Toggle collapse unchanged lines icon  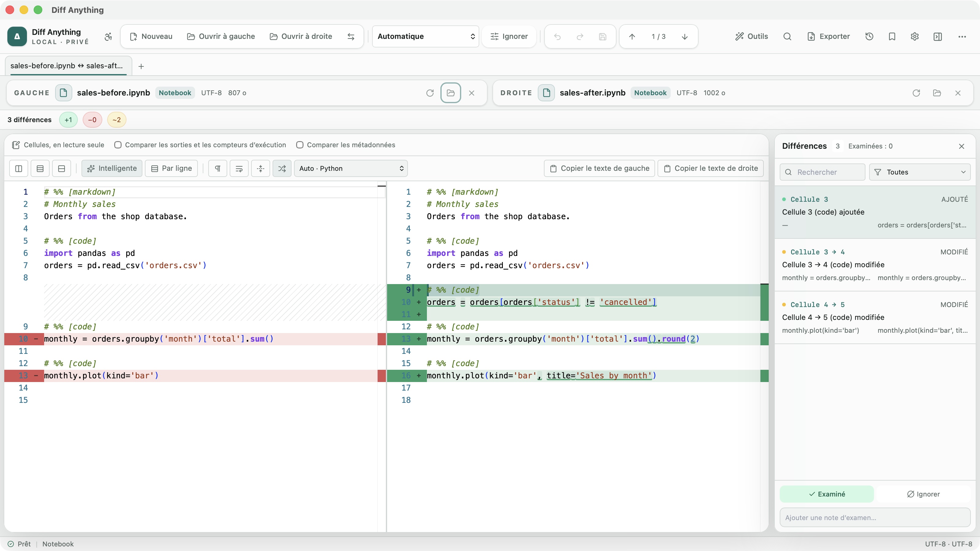(x=261, y=168)
